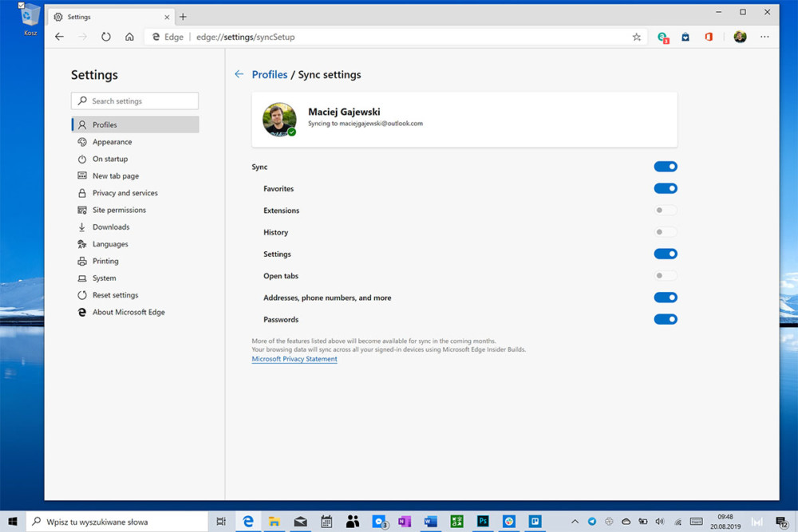Open On startup settings
This screenshot has height=532, width=798.
[136, 159]
